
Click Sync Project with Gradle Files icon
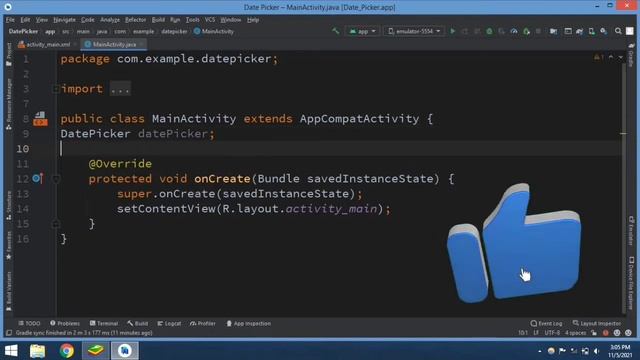coord(580,31)
